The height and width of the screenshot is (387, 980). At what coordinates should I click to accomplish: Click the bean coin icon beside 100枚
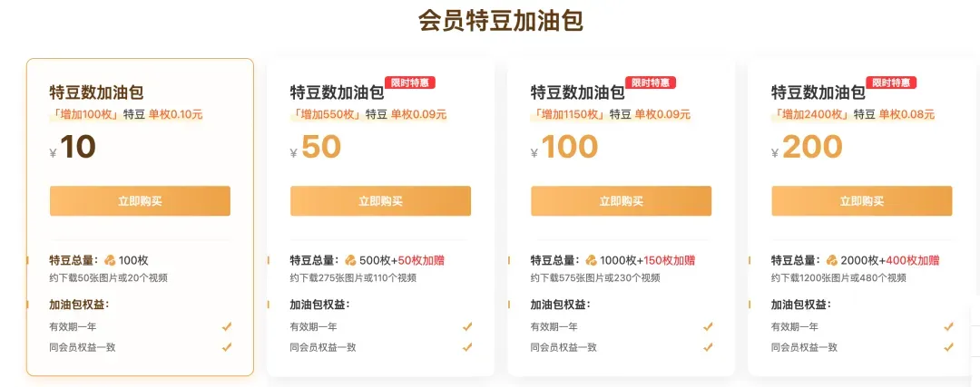[110, 260]
